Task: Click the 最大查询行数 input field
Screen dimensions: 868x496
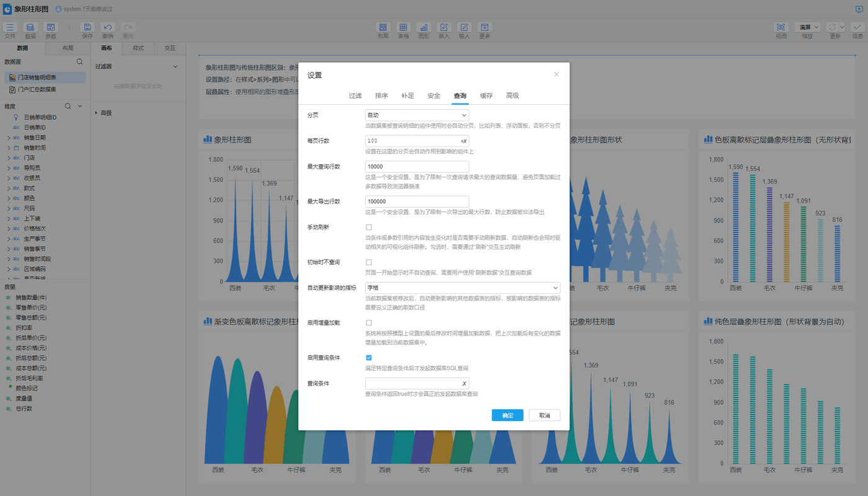Action: click(x=417, y=167)
